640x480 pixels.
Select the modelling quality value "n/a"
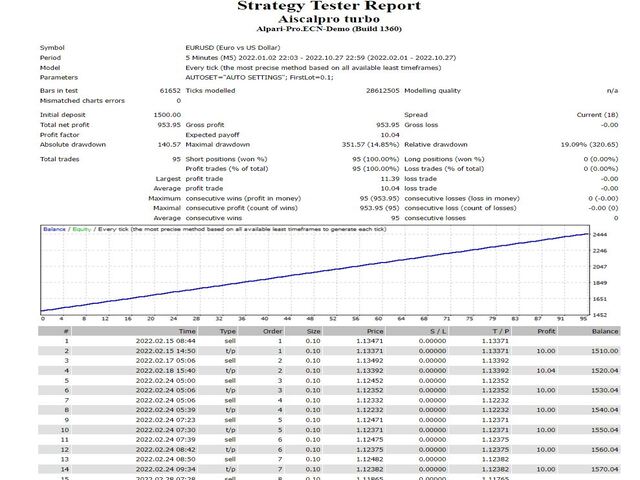(612, 91)
